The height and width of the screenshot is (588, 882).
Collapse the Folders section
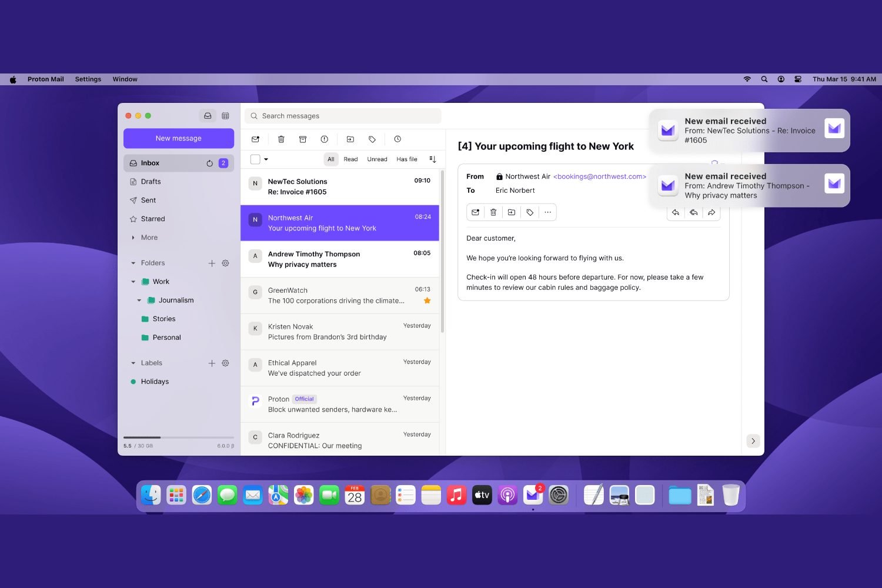[133, 263]
